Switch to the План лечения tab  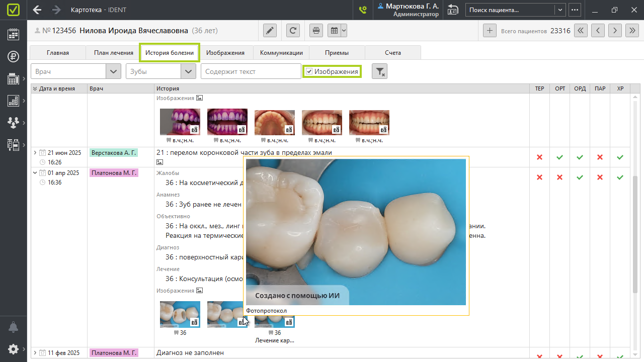pyautogui.click(x=114, y=53)
